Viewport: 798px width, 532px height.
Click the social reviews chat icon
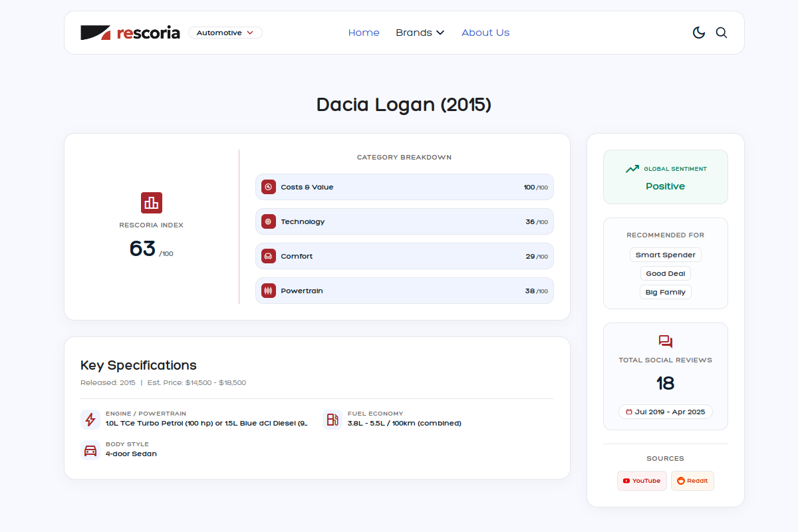click(666, 342)
